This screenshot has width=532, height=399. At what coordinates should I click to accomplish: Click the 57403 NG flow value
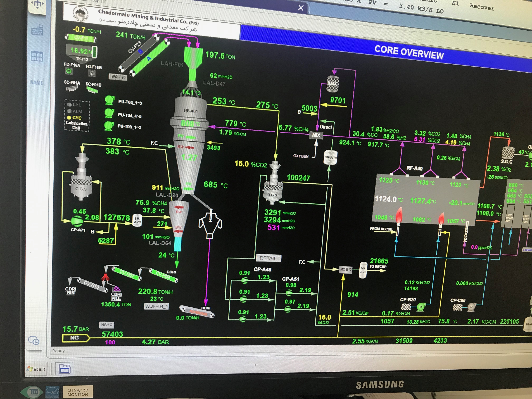coord(112,334)
